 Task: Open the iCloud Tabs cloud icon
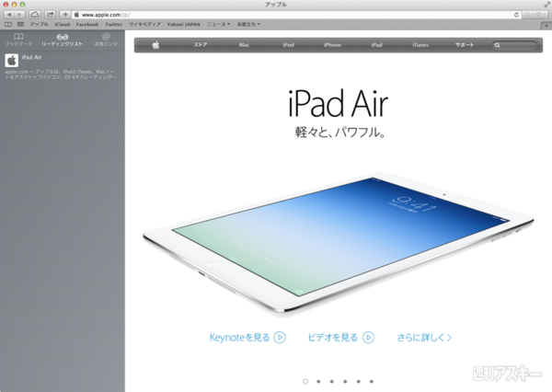35,15
